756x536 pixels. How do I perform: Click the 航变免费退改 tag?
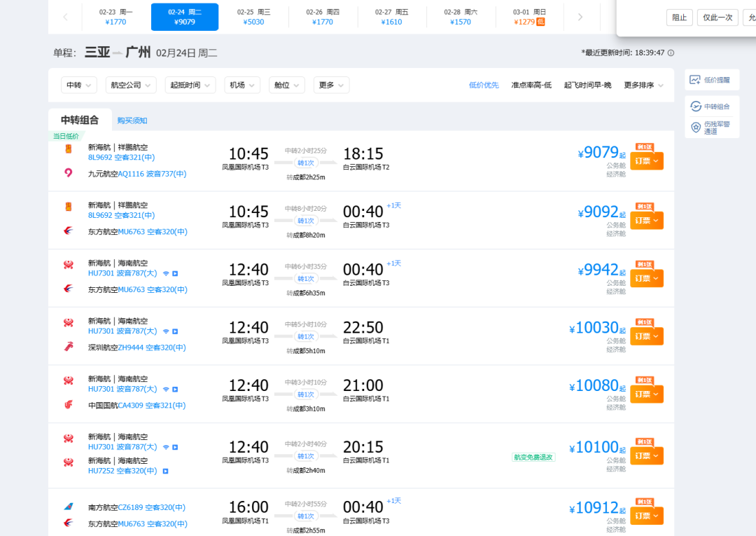pyautogui.click(x=533, y=457)
